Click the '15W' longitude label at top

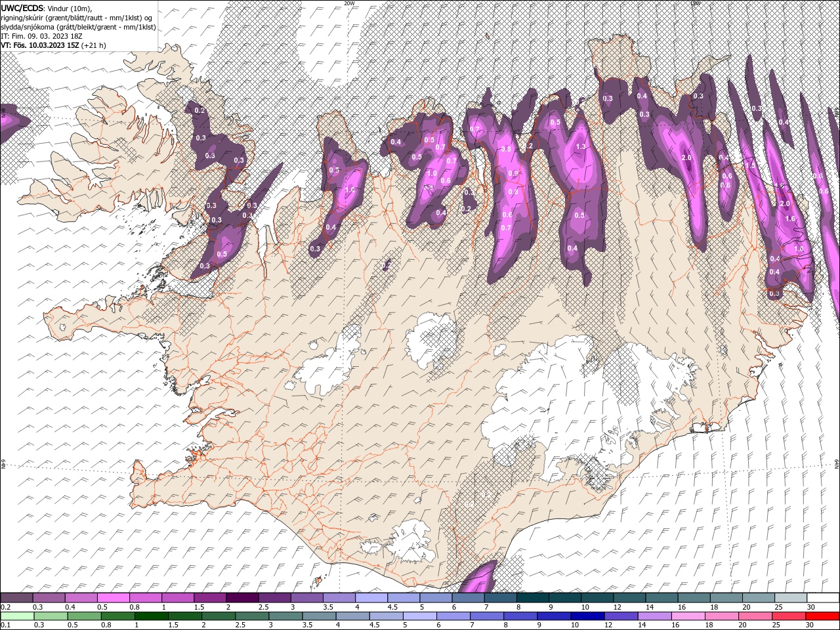pos(695,3)
